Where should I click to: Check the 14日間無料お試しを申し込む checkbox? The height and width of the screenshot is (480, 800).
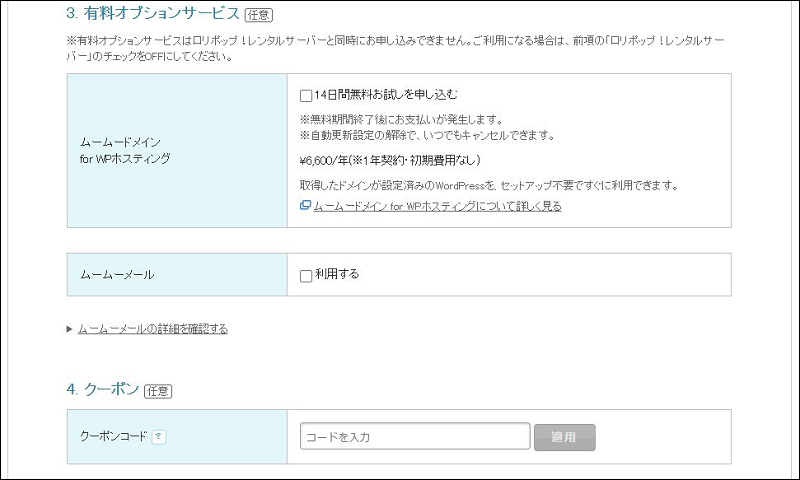pos(306,96)
